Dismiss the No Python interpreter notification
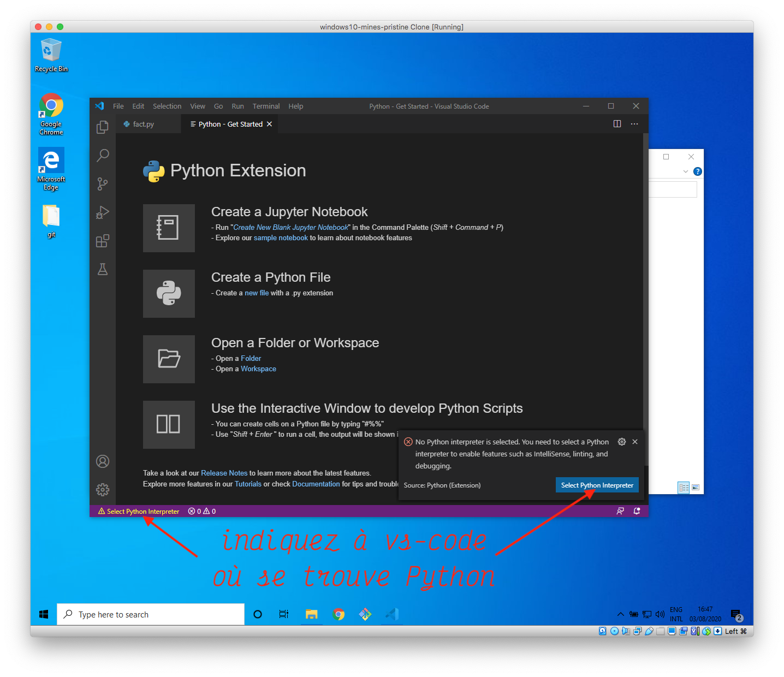This screenshot has width=784, height=677. click(635, 442)
